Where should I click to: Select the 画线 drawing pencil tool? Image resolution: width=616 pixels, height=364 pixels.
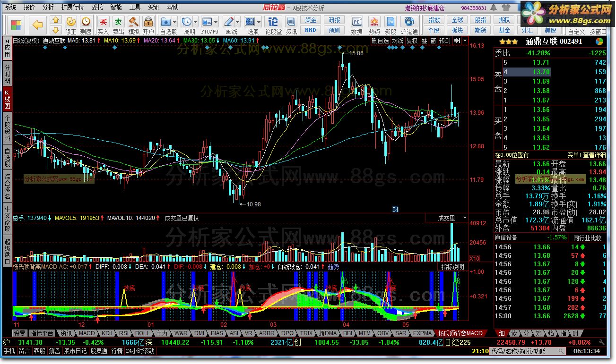[x=229, y=22]
